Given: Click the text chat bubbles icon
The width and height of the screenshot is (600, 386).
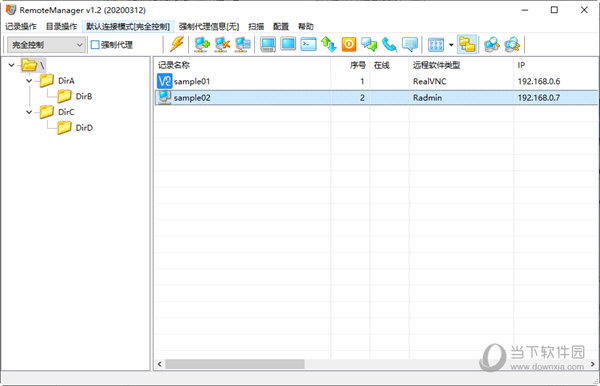Looking at the screenshot, I should click(x=369, y=45).
